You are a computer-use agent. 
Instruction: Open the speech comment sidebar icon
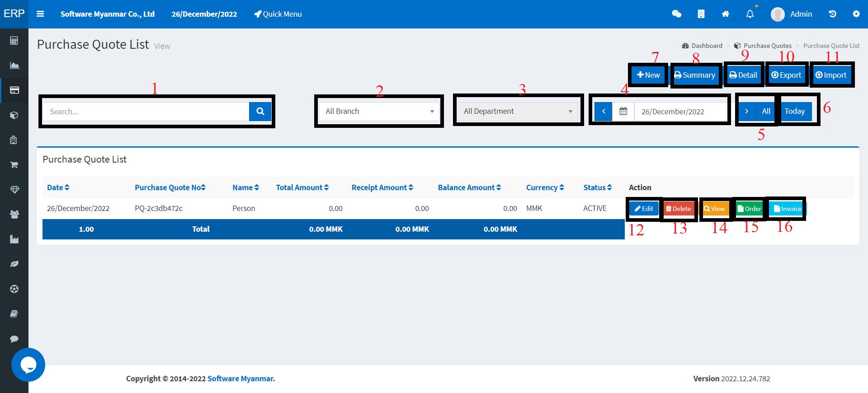(x=14, y=339)
